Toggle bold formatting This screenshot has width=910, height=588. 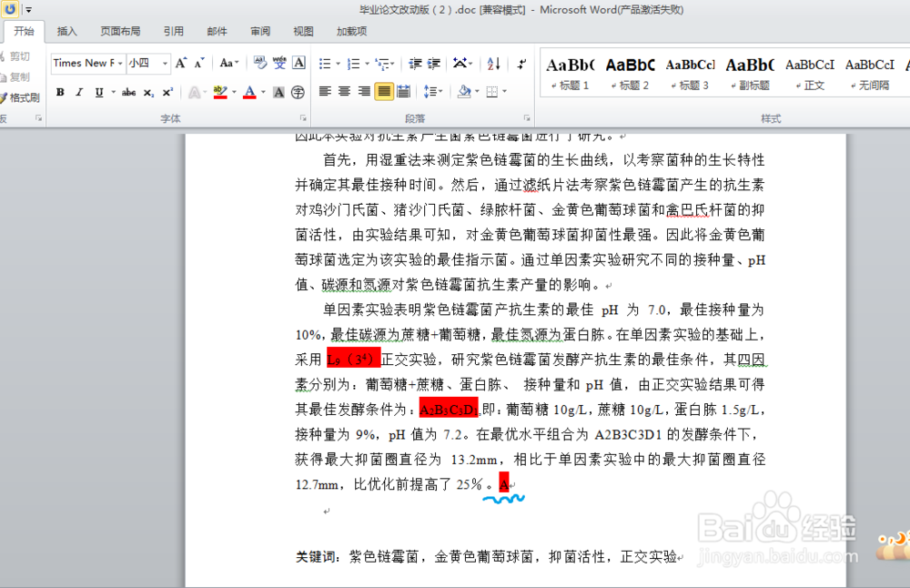coord(58,92)
